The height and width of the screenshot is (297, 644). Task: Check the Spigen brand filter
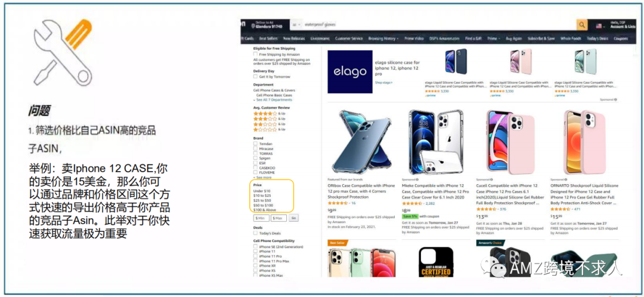click(255, 158)
